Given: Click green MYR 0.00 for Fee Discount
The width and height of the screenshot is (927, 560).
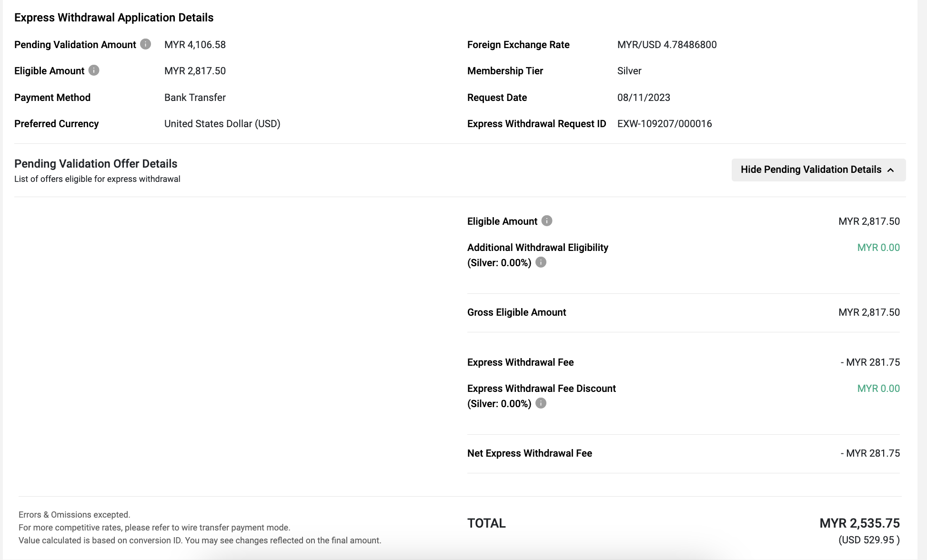Looking at the screenshot, I should click(878, 389).
